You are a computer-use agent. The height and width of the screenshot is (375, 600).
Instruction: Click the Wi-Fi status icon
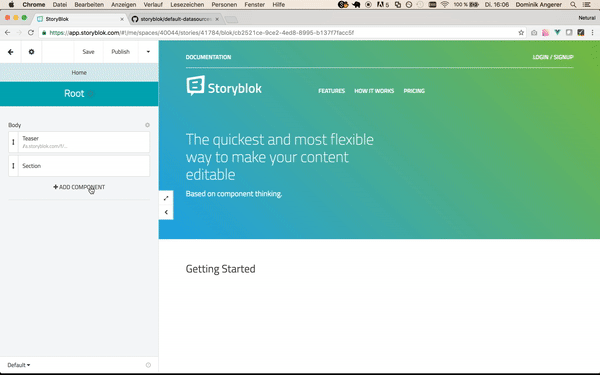tap(444, 5)
